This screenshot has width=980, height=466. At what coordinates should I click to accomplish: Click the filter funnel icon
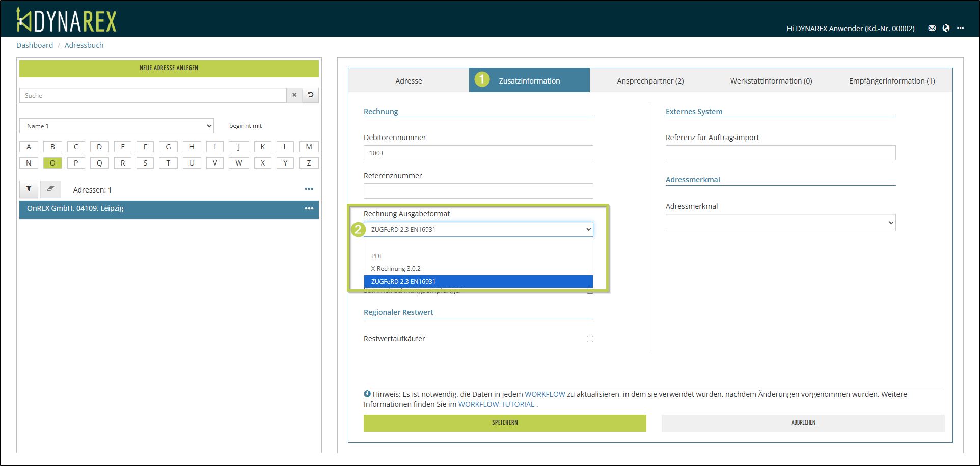pos(29,189)
